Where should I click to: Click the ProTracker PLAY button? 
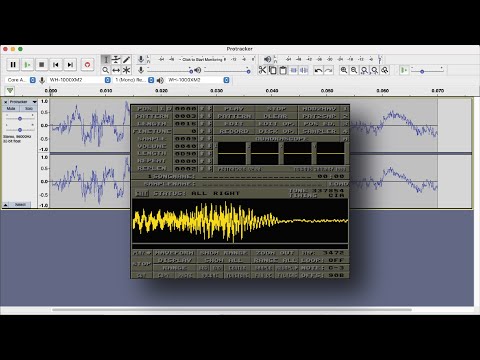[234, 109]
